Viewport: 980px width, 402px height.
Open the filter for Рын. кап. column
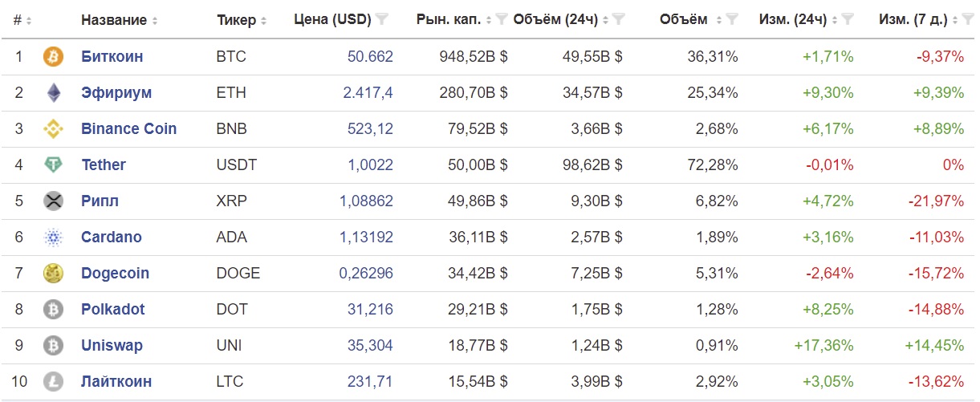point(502,19)
